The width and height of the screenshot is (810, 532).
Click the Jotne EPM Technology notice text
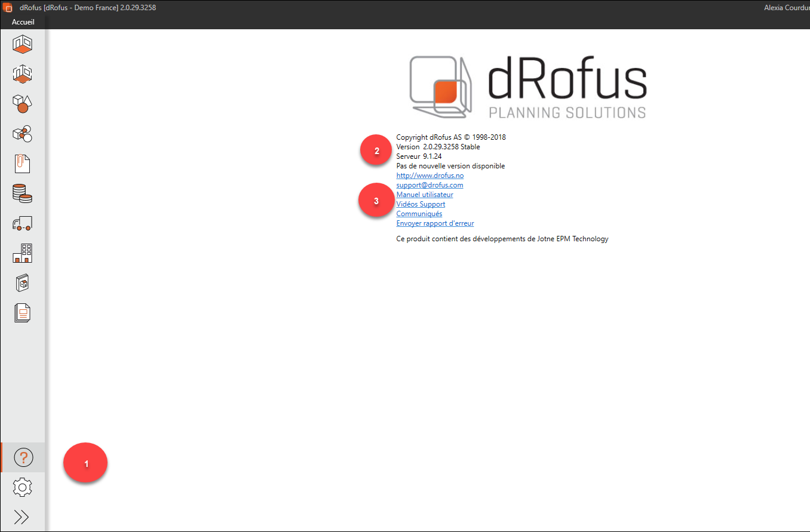502,239
